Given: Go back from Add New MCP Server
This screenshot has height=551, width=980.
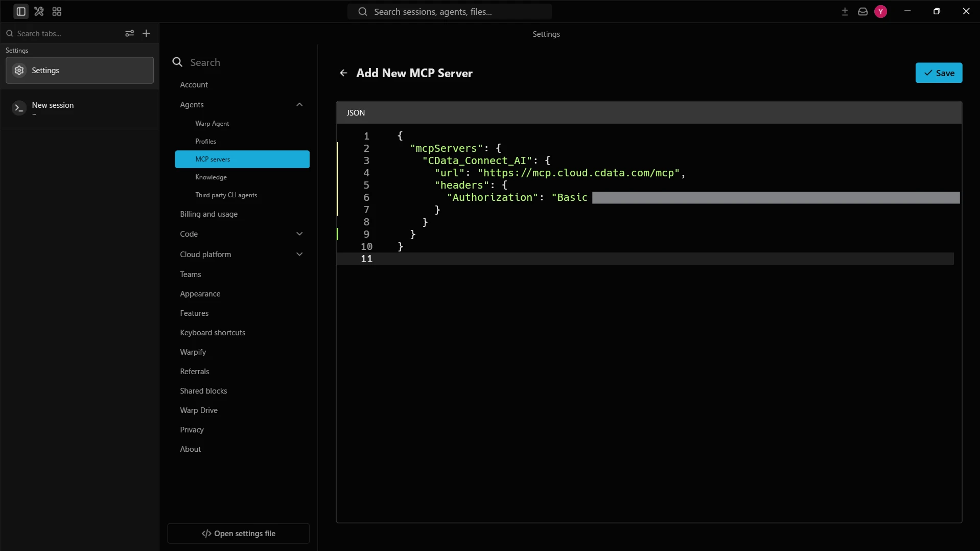Looking at the screenshot, I should tap(343, 73).
